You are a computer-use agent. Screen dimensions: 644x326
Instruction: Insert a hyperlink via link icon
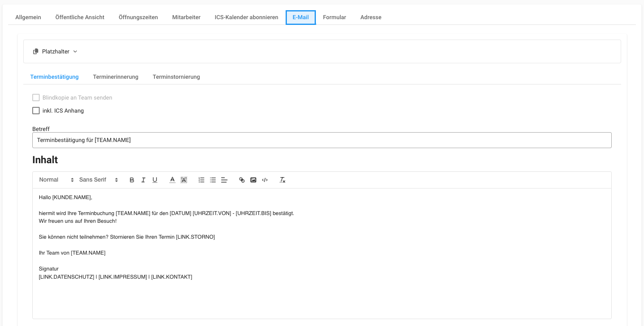pyautogui.click(x=242, y=180)
